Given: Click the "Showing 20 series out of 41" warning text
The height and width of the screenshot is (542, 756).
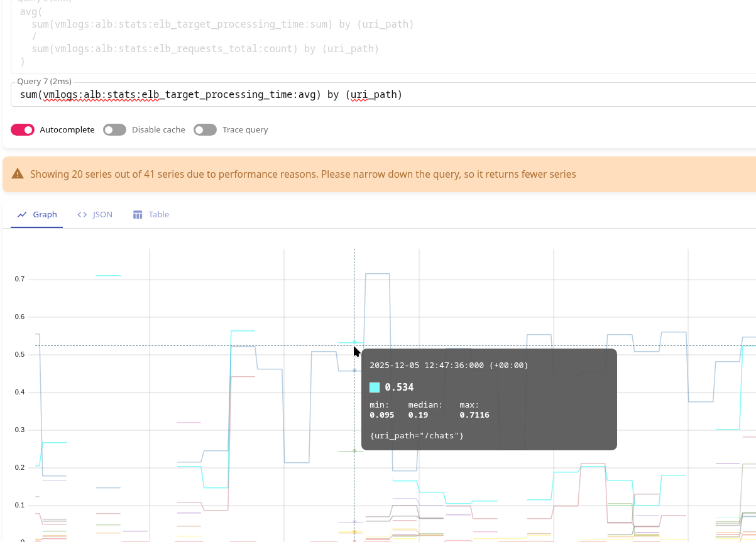Looking at the screenshot, I should point(303,174).
